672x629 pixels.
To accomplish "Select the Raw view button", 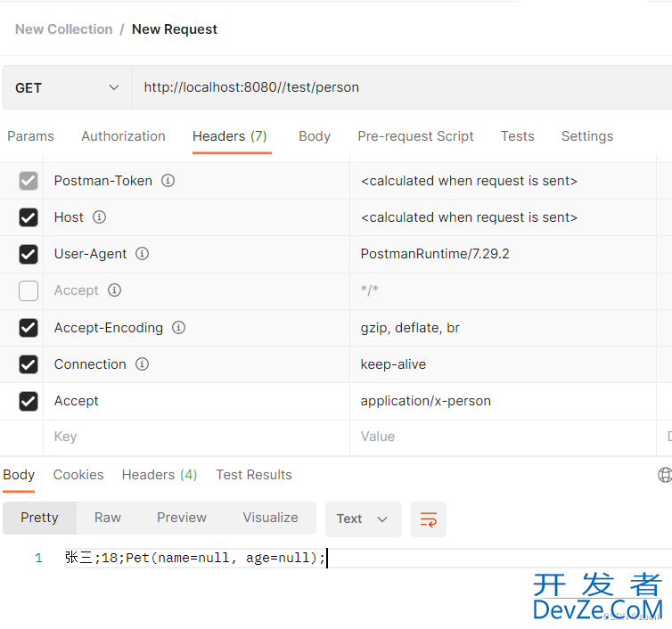I will (x=108, y=518).
